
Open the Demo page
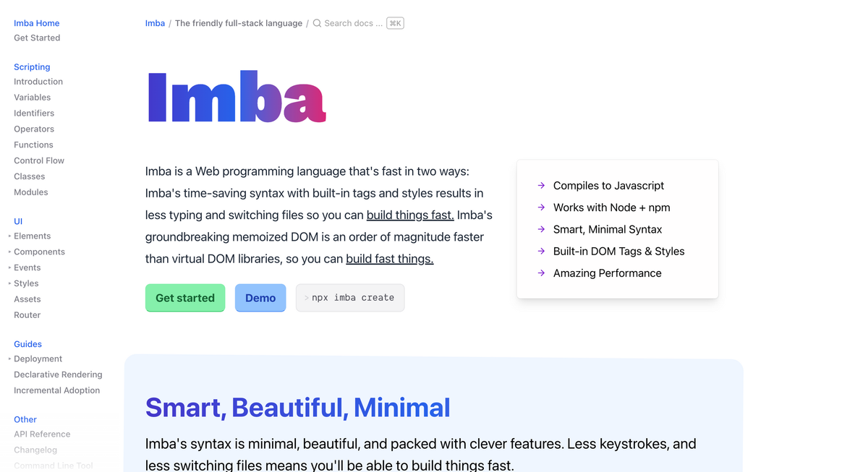tap(260, 298)
